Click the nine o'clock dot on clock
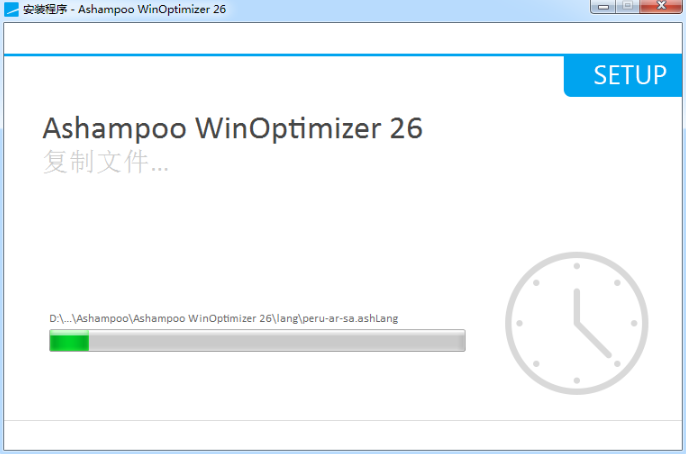 (x=519, y=323)
